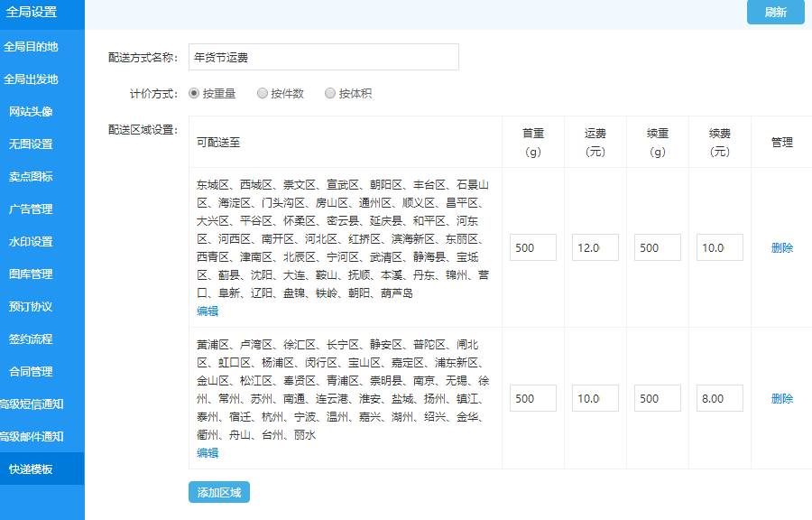Edit first region's delivery area list
812x520 pixels.
(208, 311)
